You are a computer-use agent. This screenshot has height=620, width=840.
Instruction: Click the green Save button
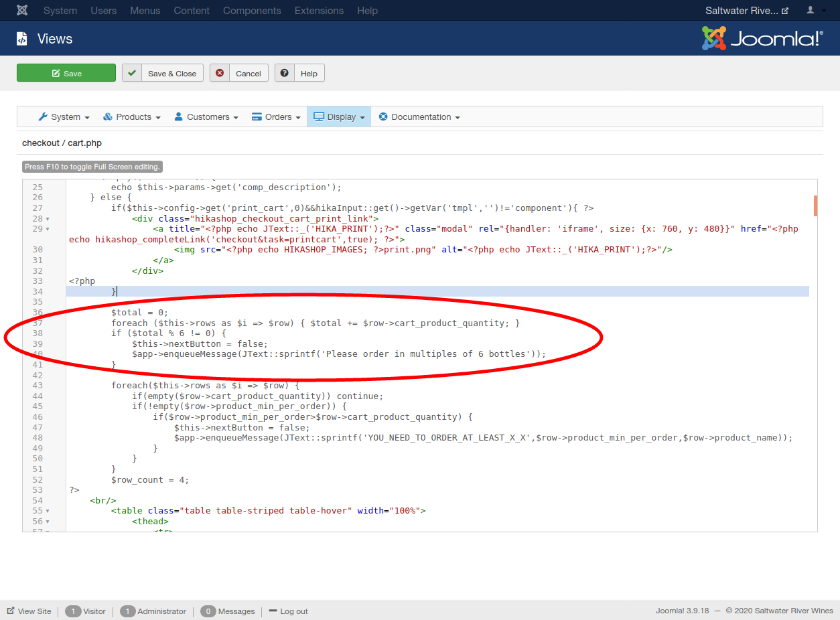(66, 73)
